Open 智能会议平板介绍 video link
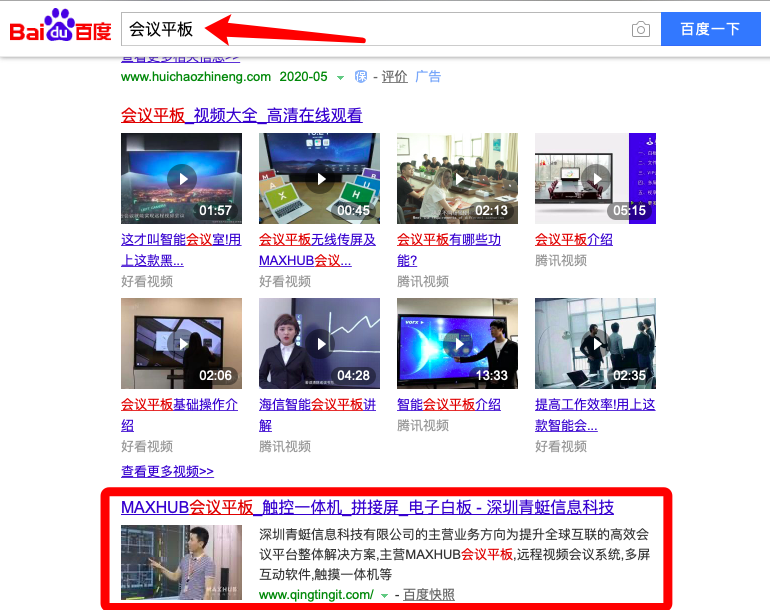Screen dimensions: 770x610 [449, 405]
